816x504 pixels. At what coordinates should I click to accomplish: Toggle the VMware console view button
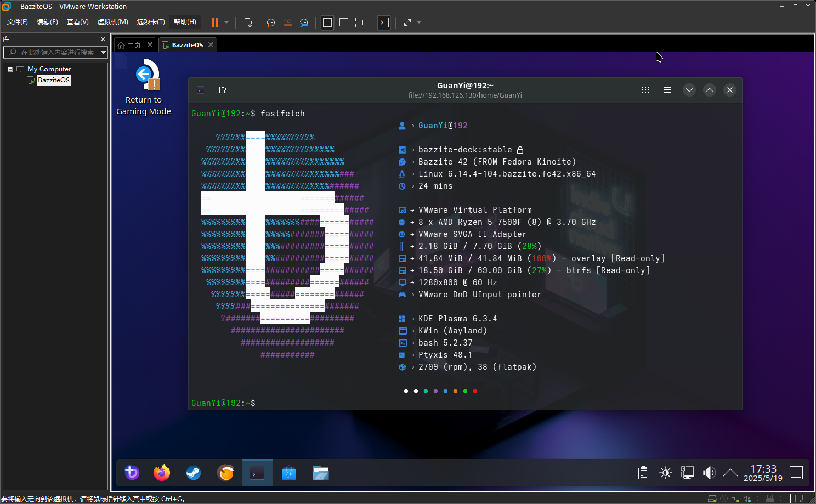384,22
